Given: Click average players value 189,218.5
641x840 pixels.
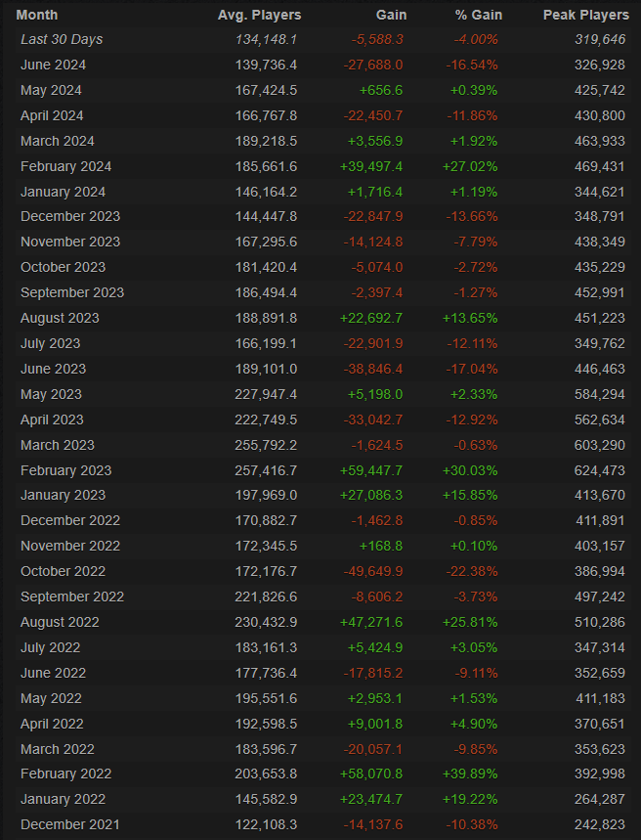Looking at the screenshot, I should (266, 141).
